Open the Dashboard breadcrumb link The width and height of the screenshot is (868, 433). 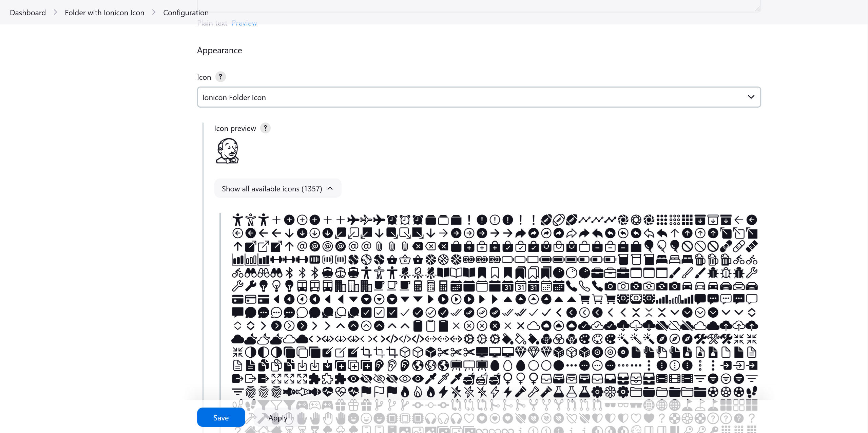tap(28, 12)
